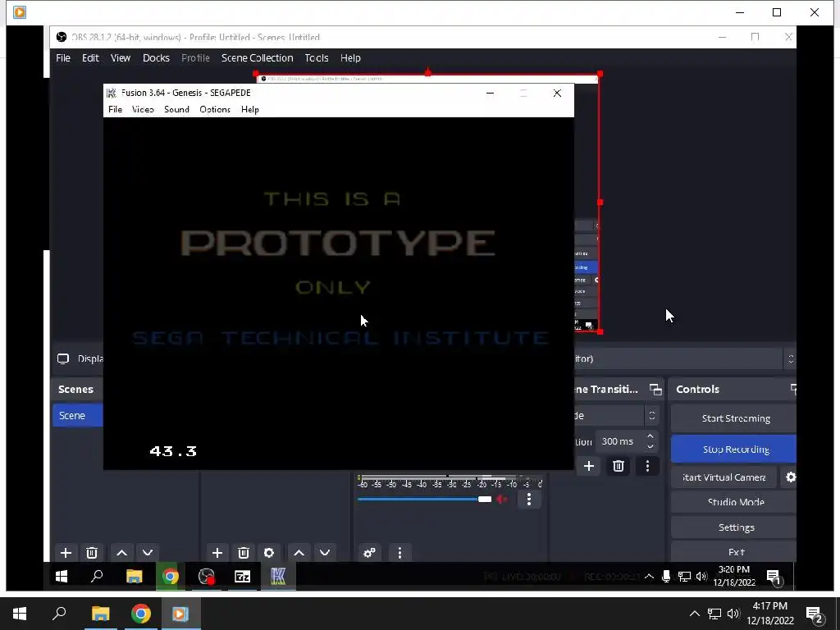Image resolution: width=840 pixels, height=630 pixels.
Task: Open Audio Mixer bottom three-dot menu
Action: coord(399,552)
